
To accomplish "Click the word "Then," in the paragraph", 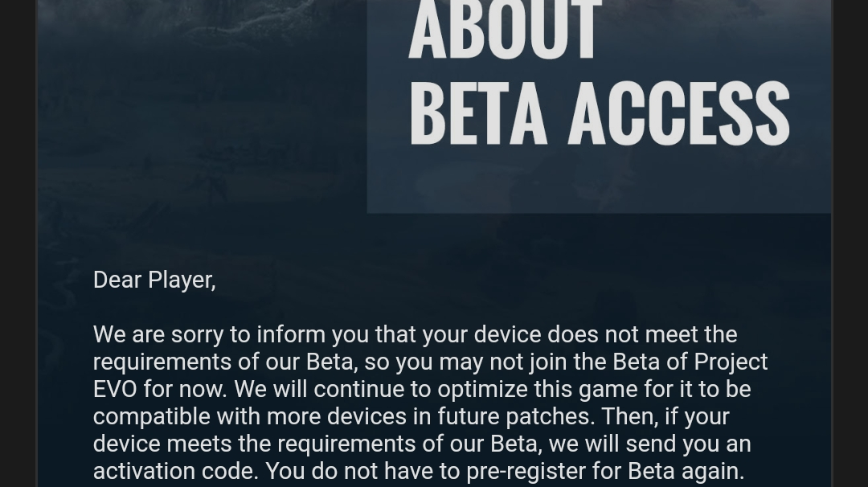I will point(631,416).
